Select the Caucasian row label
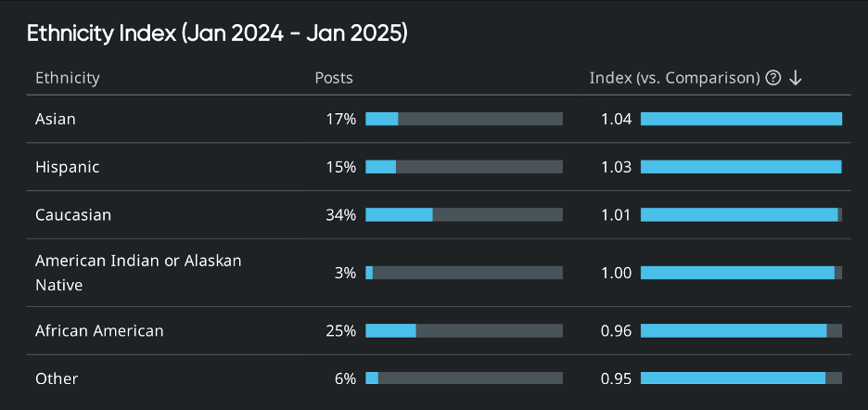This screenshot has width=868, height=410. pyautogui.click(x=73, y=215)
